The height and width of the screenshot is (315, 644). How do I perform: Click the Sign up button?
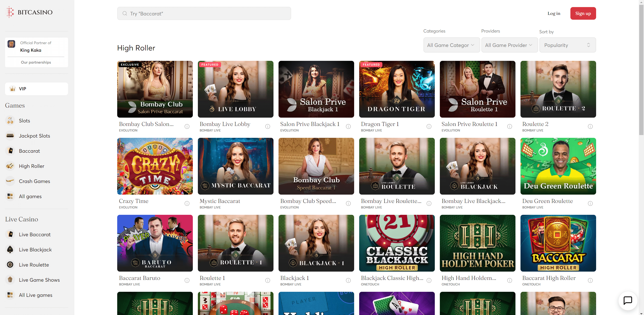pos(583,13)
